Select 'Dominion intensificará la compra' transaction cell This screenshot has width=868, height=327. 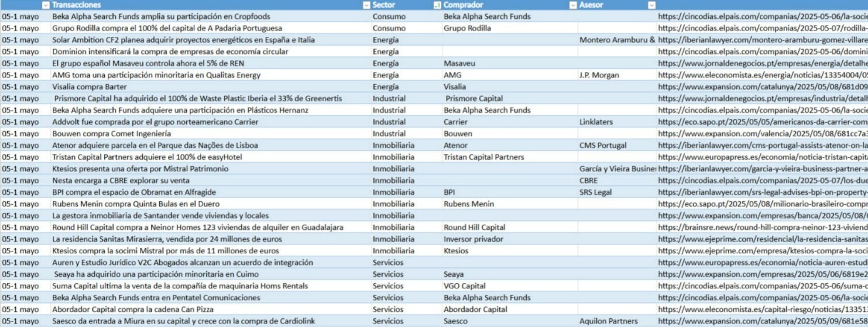211,51
